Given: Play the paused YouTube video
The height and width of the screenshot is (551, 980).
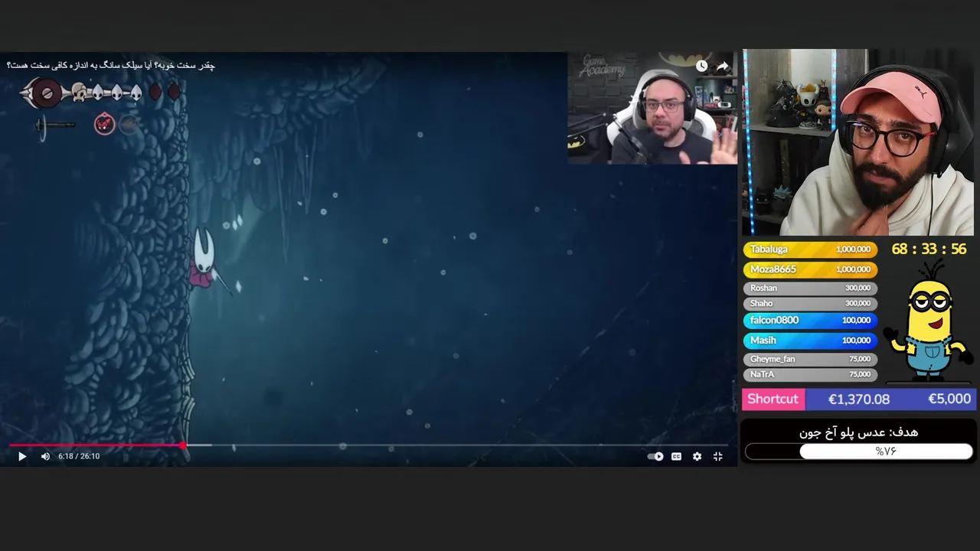Looking at the screenshot, I should point(22,456).
